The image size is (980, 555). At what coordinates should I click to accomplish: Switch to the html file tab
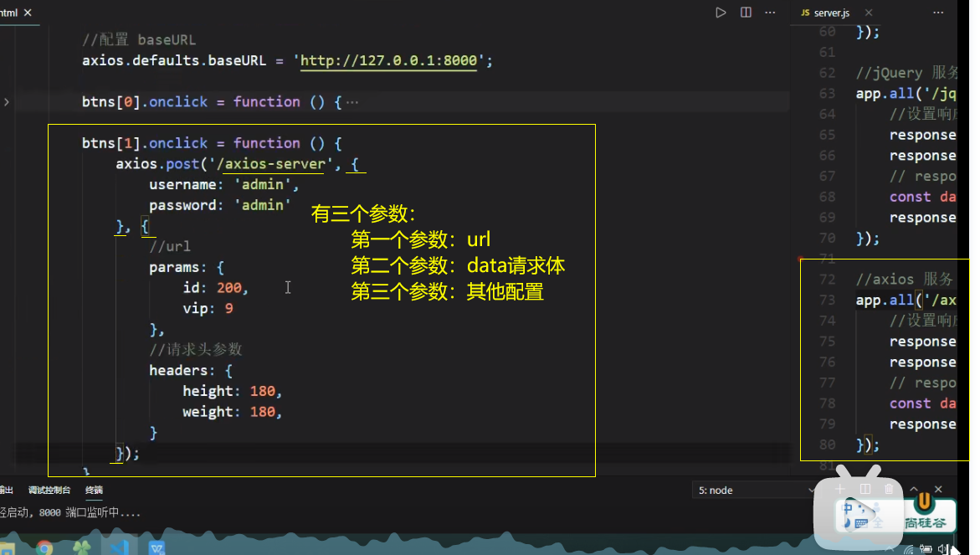point(8,13)
